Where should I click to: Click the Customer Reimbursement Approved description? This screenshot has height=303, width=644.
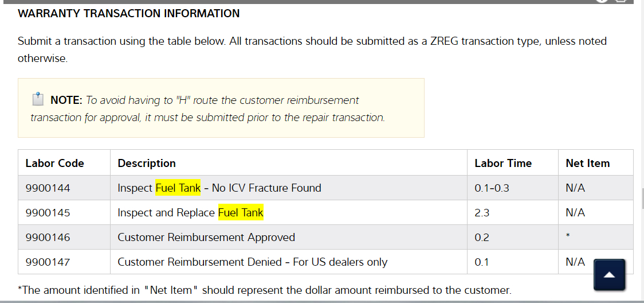[x=206, y=237]
